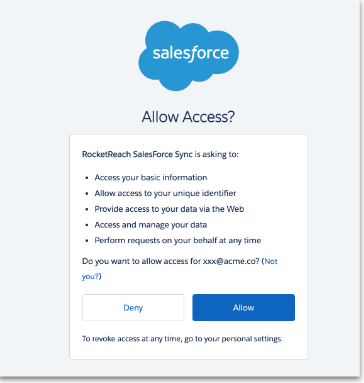
Task: Click the bullet marker beside "Access your basic information"
Action: point(87,178)
